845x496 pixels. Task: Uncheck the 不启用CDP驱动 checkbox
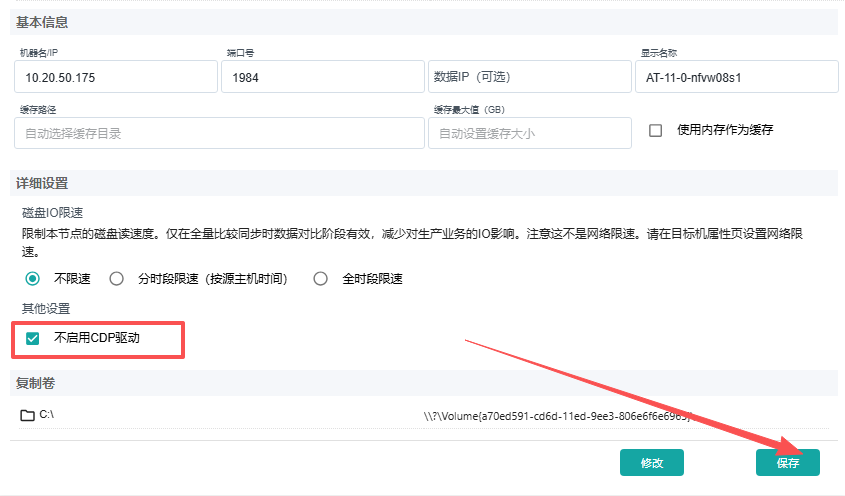pos(33,338)
